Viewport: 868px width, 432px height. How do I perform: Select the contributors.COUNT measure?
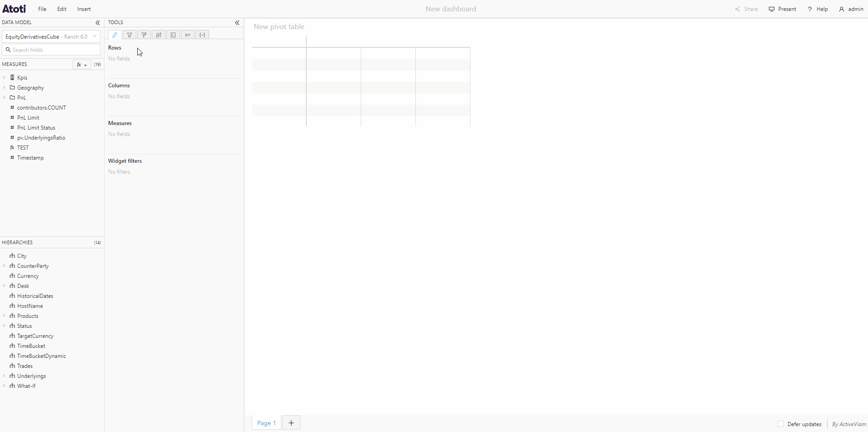[41, 108]
